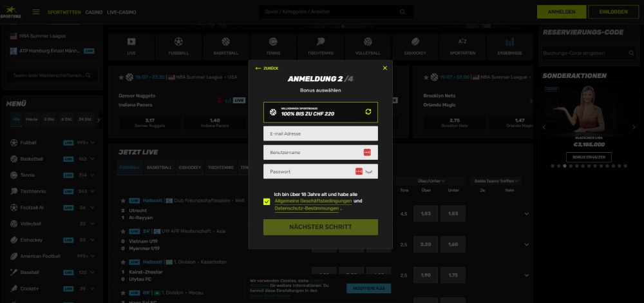Click the search magnifier icon in header
Screen dimensions: 644x303
tap(402, 12)
